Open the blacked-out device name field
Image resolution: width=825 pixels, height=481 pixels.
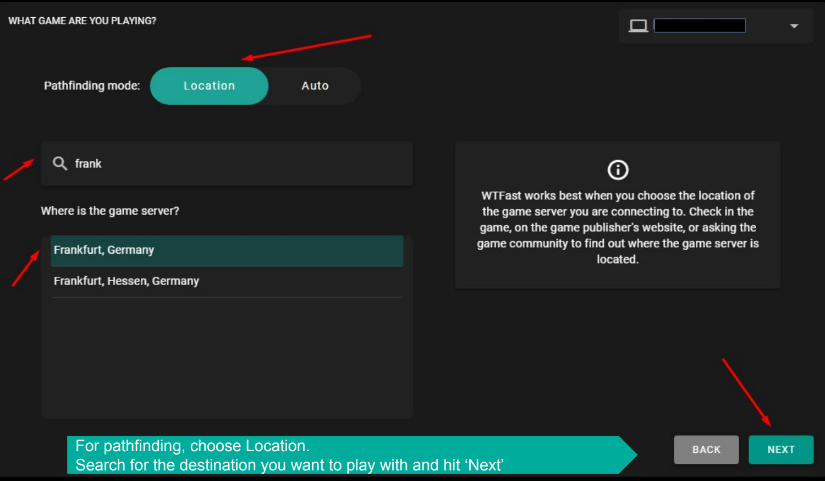699,26
